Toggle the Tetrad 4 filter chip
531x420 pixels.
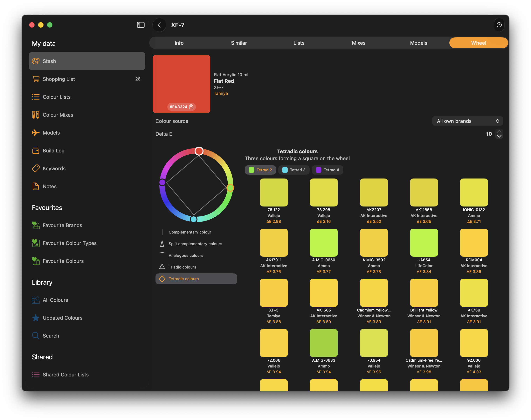point(328,170)
